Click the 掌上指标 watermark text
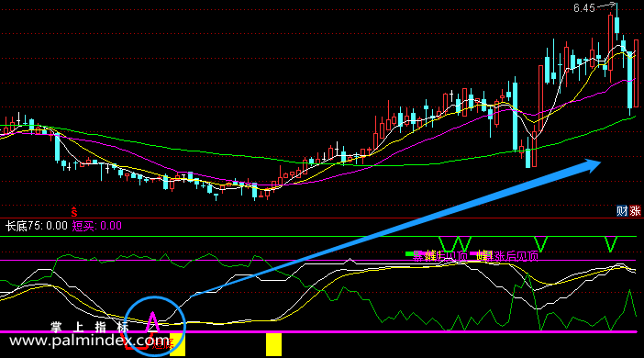The image size is (644, 358). tap(90, 327)
